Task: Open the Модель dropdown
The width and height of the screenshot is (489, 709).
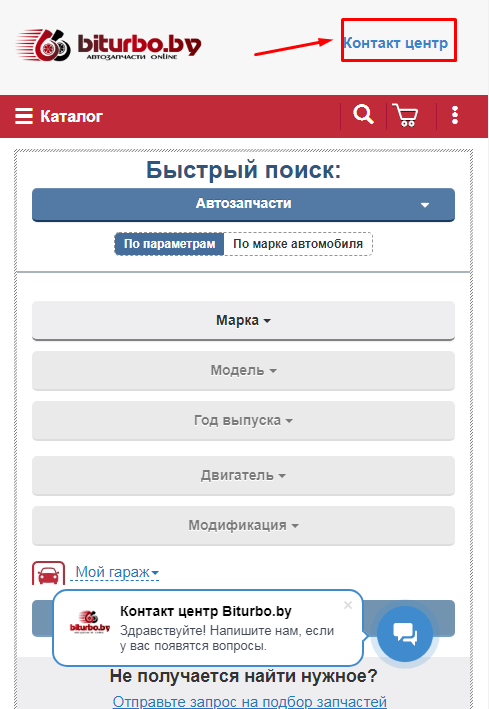Action: tap(243, 370)
